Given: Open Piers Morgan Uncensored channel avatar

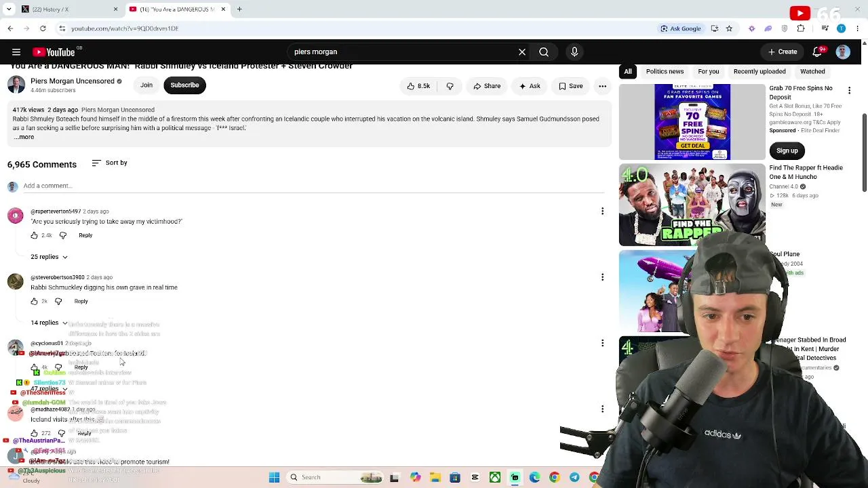Looking at the screenshot, I should click(16, 85).
